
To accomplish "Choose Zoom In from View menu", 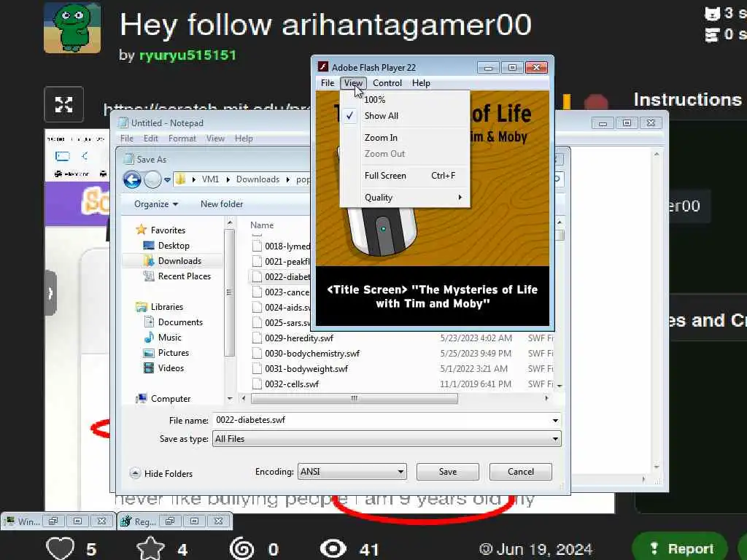I will [406, 138].
